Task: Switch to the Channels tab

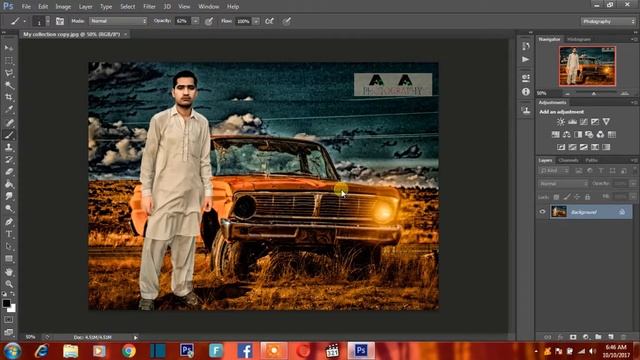Action: click(x=568, y=160)
